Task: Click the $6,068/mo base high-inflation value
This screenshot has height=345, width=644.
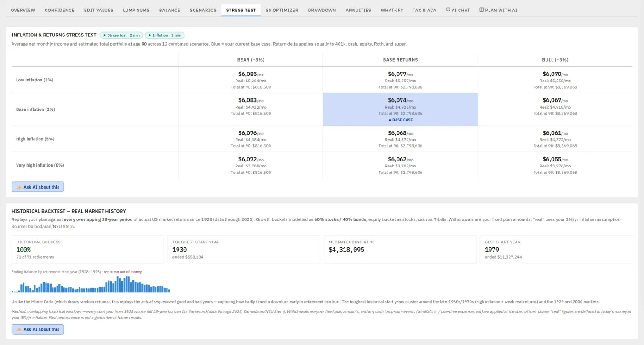Action: (x=400, y=133)
